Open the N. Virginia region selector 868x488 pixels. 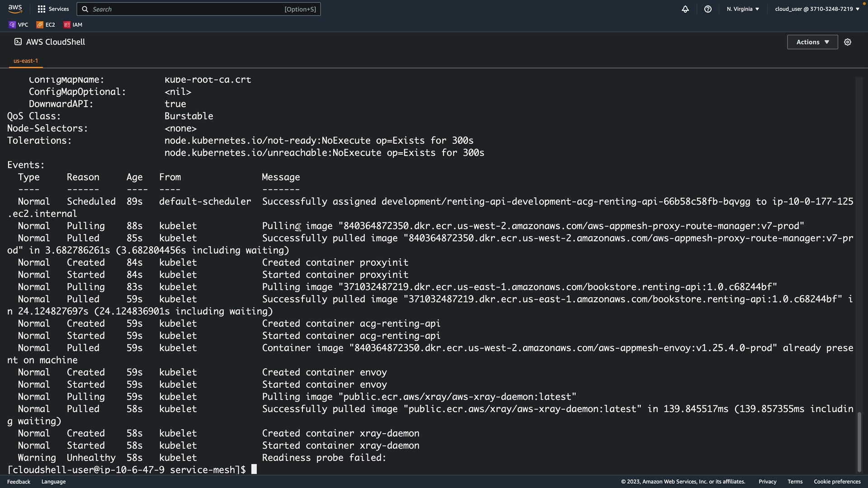pyautogui.click(x=743, y=9)
